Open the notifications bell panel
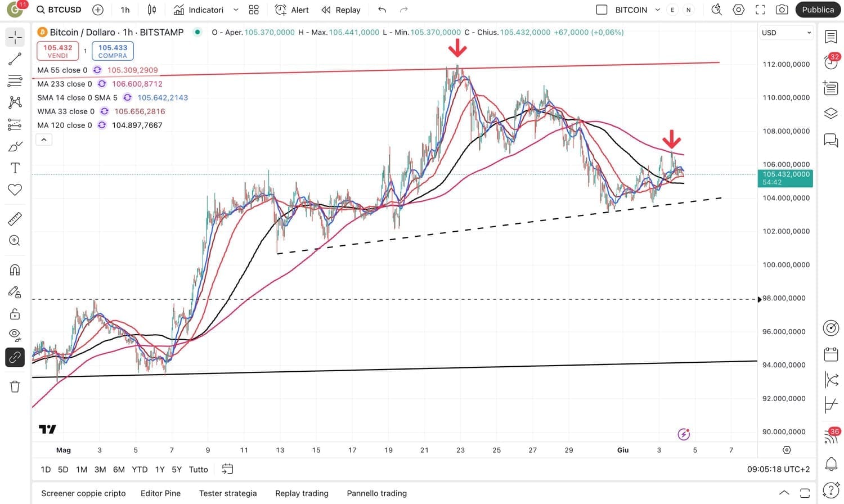The height and width of the screenshot is (504, 844). click(831, 463)
